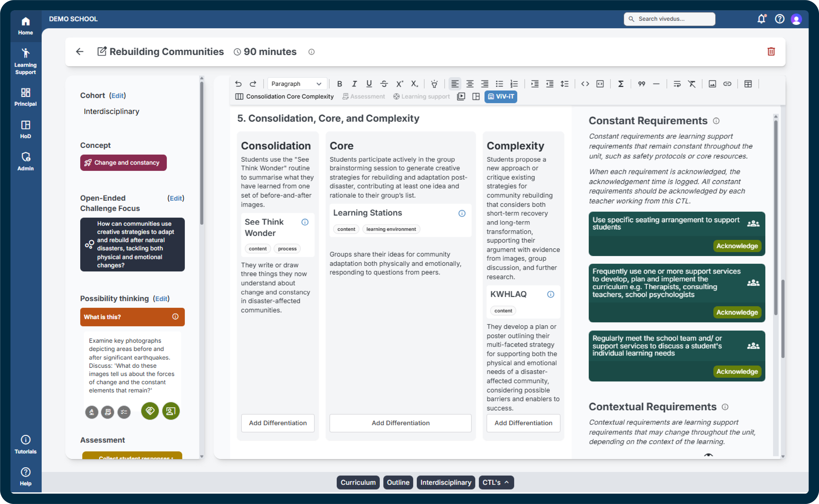This screenshot has width=819, height=504.
Task: Click the blockquote icon in toolbar
Action: pyautogui.click(x=641, y=84)
